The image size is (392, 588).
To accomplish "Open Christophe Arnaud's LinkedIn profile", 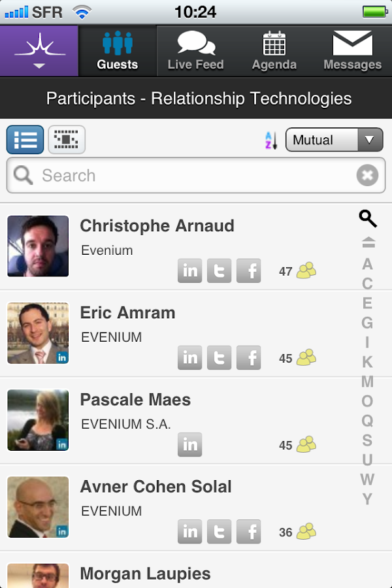I will pos(189,270).
